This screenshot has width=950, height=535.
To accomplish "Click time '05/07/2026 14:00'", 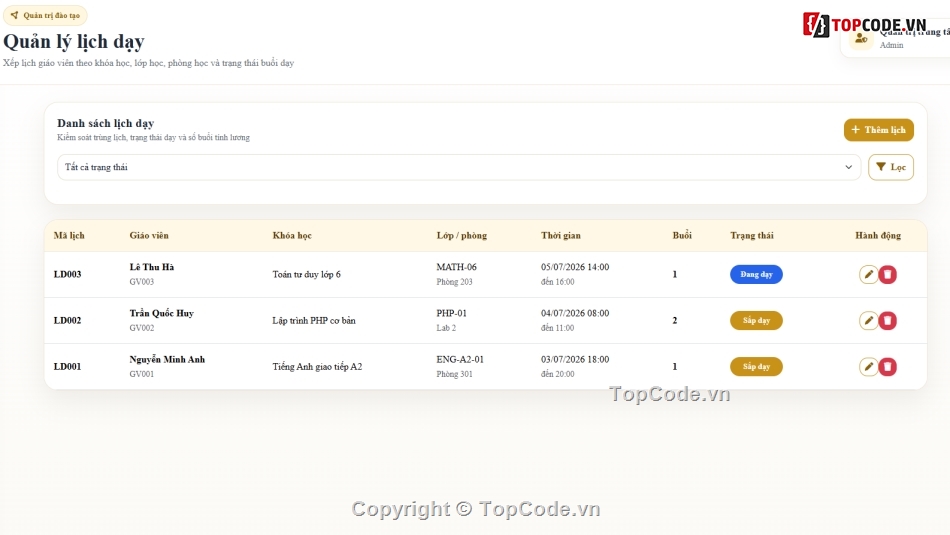I will click(575, 267).
